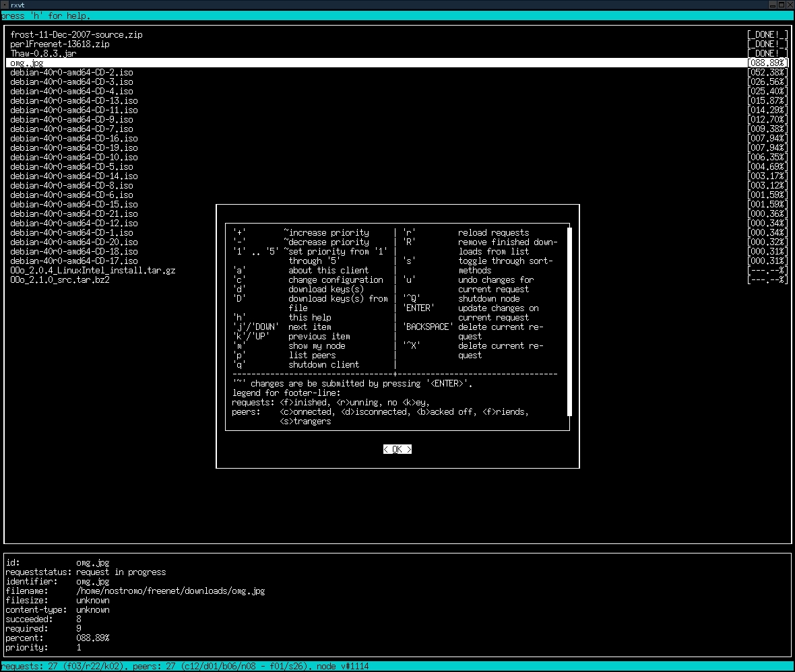The height and width of the screenshot is (672, 795).
Task: Click the requeststatus line in details panel
Action: coord(86,572)
